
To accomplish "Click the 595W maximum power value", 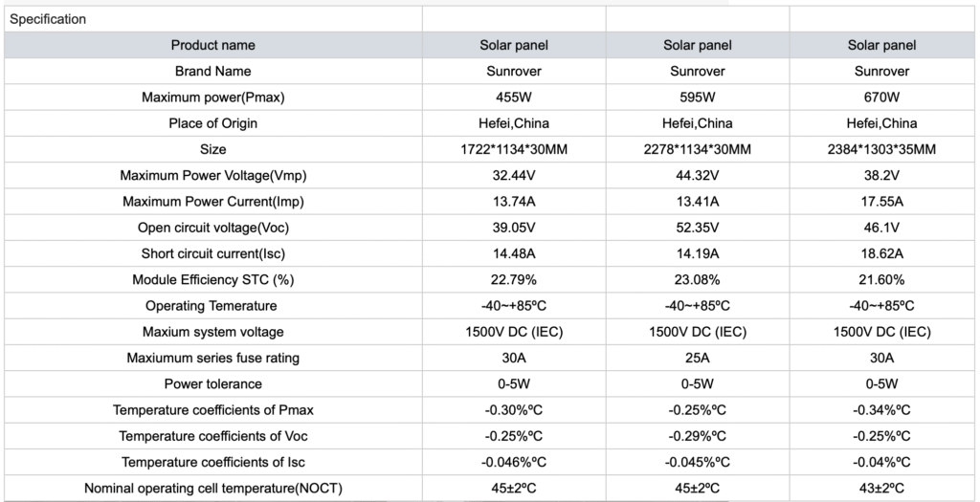I will 698,98.
